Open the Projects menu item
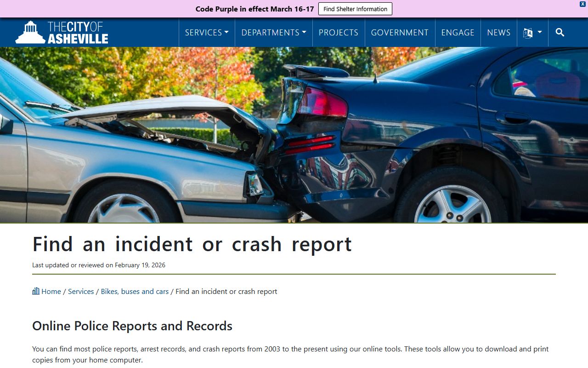Image resolution: width=588 pixels, height=368 pixels. [339, 32]
